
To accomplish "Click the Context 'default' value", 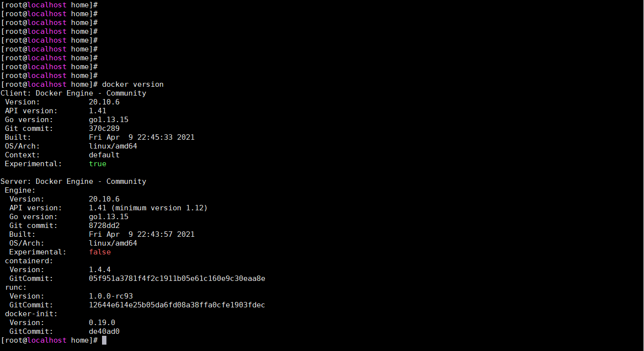I will tap(104, 155).
